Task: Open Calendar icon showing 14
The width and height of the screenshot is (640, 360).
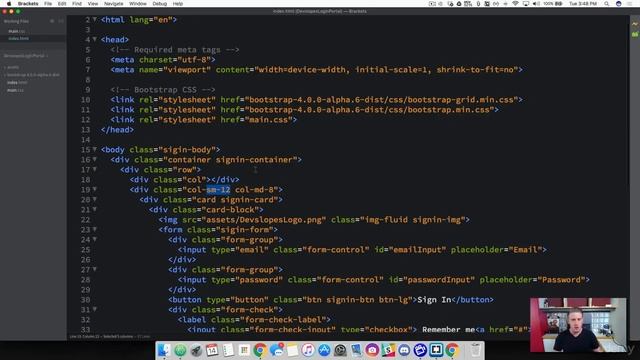Action: pos(212,350)
